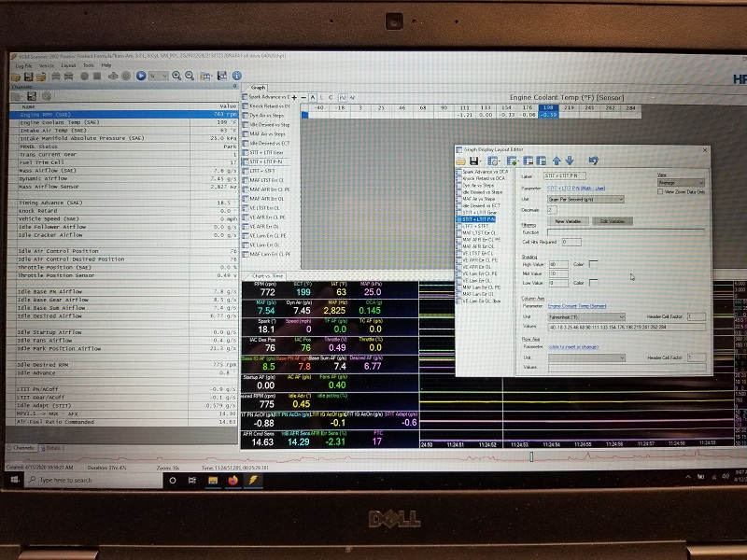The image size is (747, 560).
Task: Click the record circle in main toolbar
Action: pyautogui.click(x=84, y=76)
